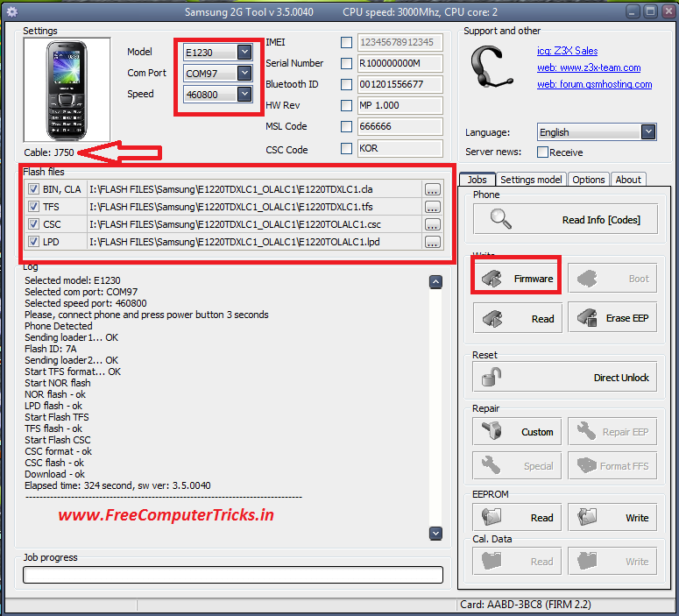Click the E1220TOLALC1.csc file path
Image resolution: width=679 pixels, height=616 pixels.
pos(235,224)
